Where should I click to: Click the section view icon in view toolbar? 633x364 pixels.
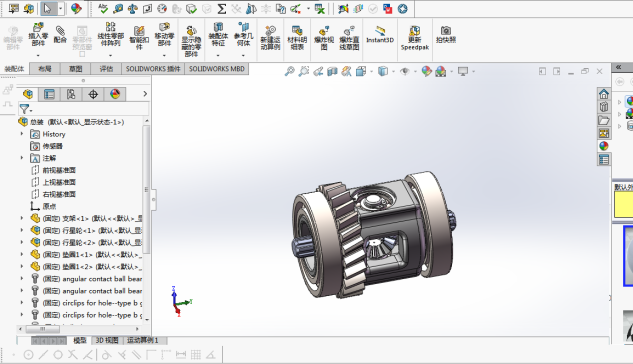point(332,71)
